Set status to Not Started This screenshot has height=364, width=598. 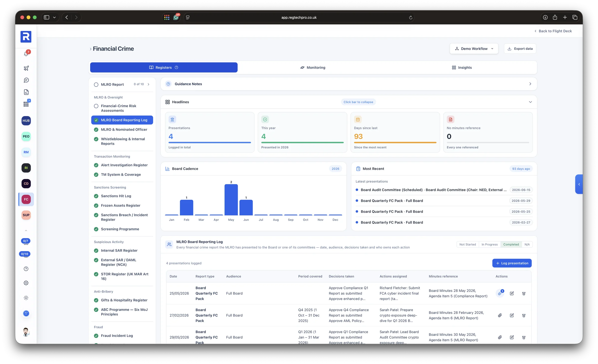pyautogui.click(x=467, y=244)
